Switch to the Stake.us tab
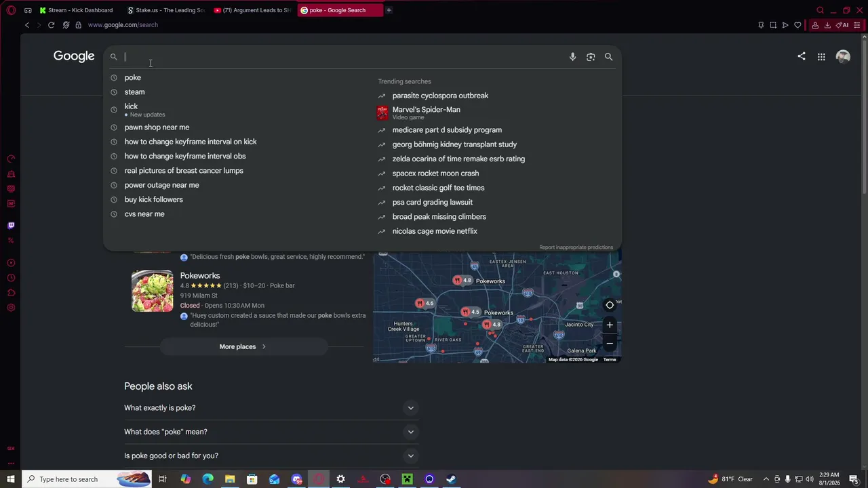 166,10
